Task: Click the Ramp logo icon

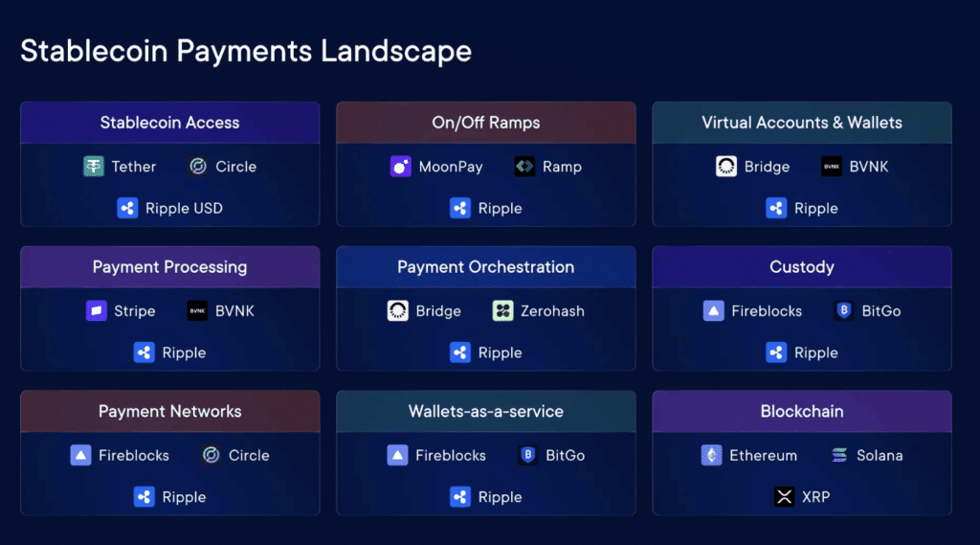Action: tap(524, 167)
